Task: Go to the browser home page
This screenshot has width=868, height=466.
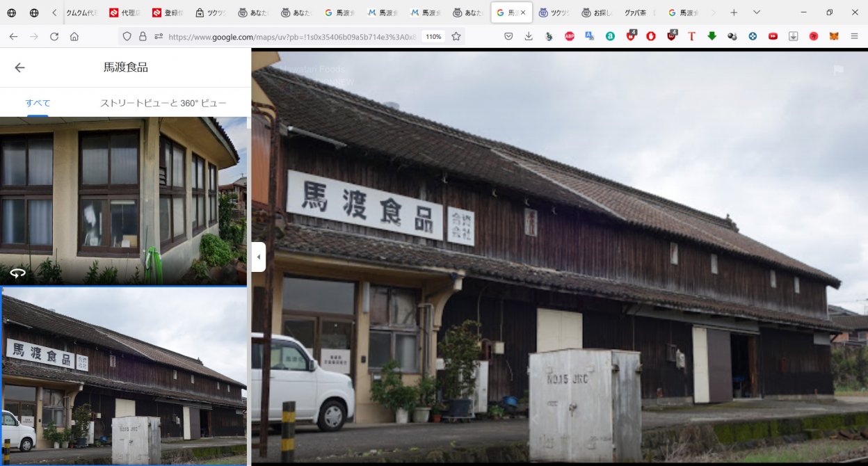Action: point(74,36)
